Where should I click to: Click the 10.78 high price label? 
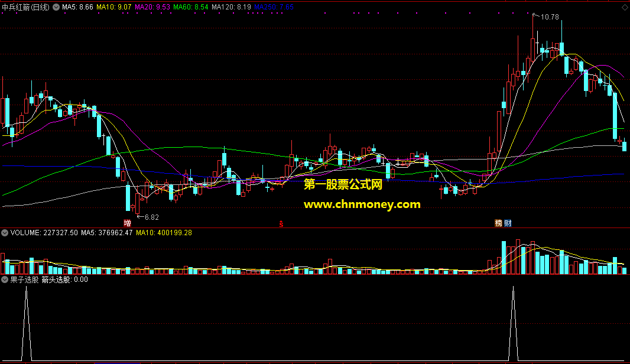550,17
